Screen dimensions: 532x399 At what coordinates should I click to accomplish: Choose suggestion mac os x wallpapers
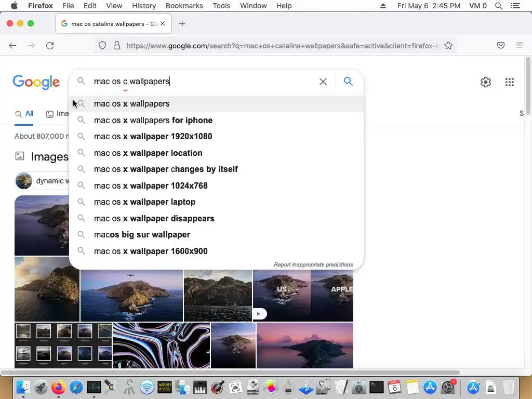(x=216, y=104)
